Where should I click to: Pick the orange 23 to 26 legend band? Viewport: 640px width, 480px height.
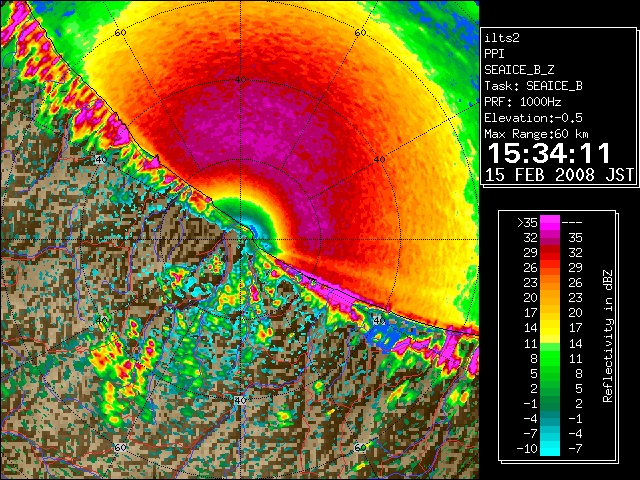click(550, 282)
